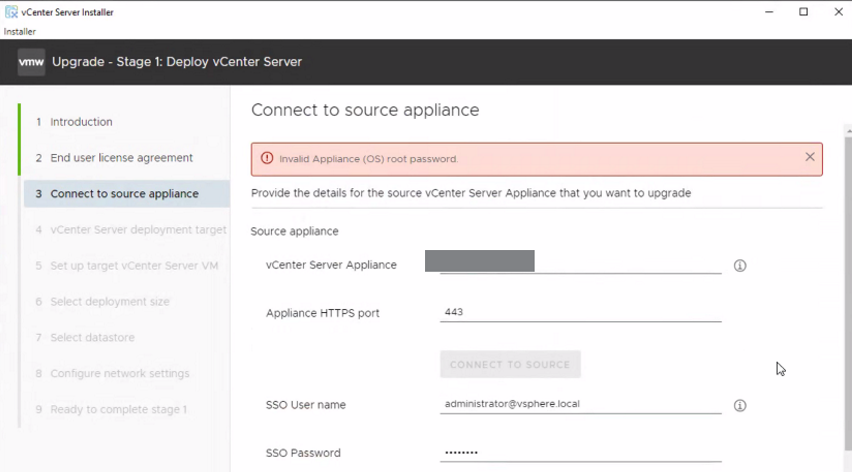852x472 pixels.
Task: Focus the SSO User name field
Action: tap(580, 404)
